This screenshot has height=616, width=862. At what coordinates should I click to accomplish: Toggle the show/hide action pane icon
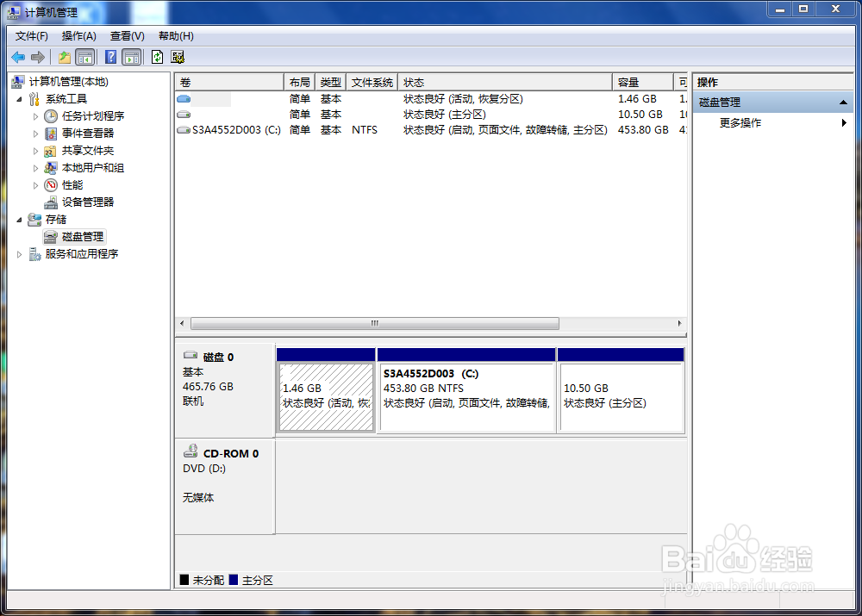coord(131,57)
